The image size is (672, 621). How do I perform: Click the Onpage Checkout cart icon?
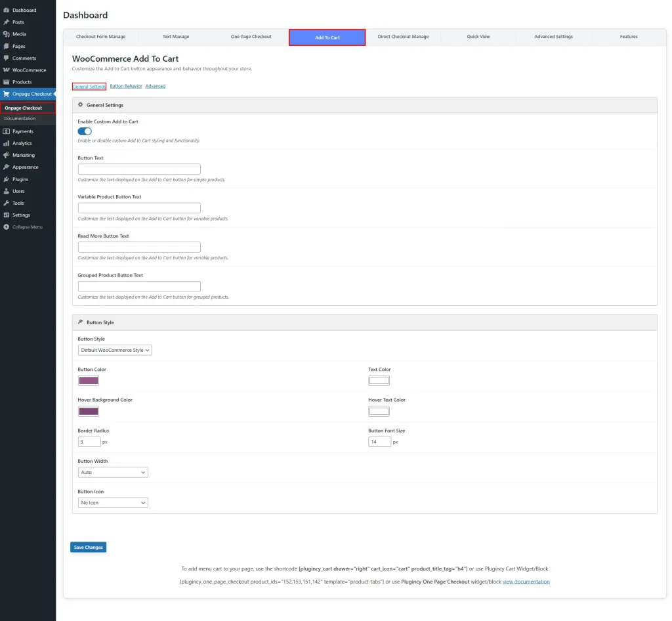point(7,94)
